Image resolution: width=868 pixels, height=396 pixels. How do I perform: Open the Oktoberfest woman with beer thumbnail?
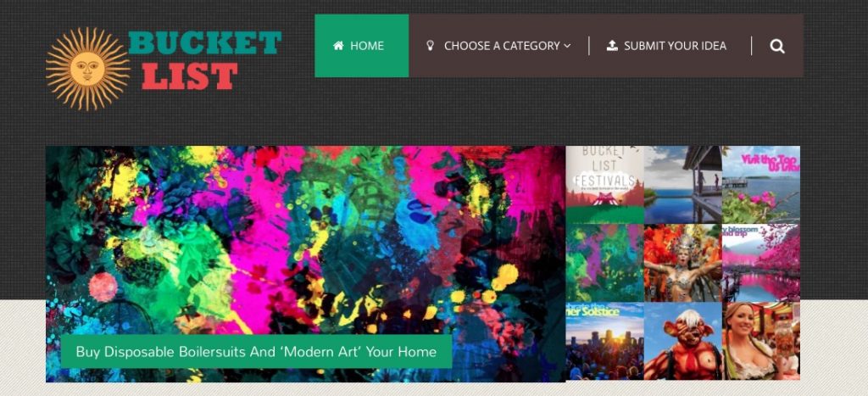(x=760, y=341)
